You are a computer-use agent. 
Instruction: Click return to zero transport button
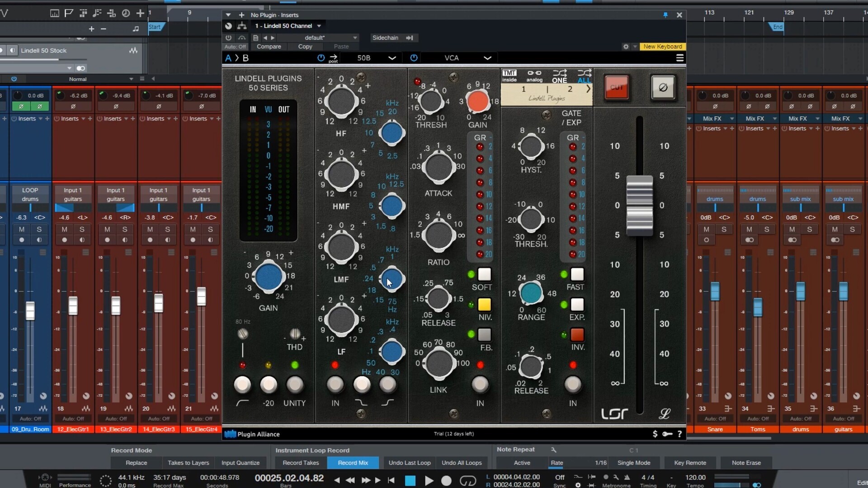392,480
